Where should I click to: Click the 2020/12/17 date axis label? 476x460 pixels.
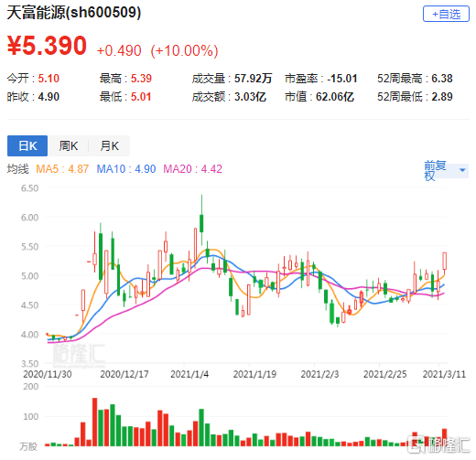(x=124, y=374)
